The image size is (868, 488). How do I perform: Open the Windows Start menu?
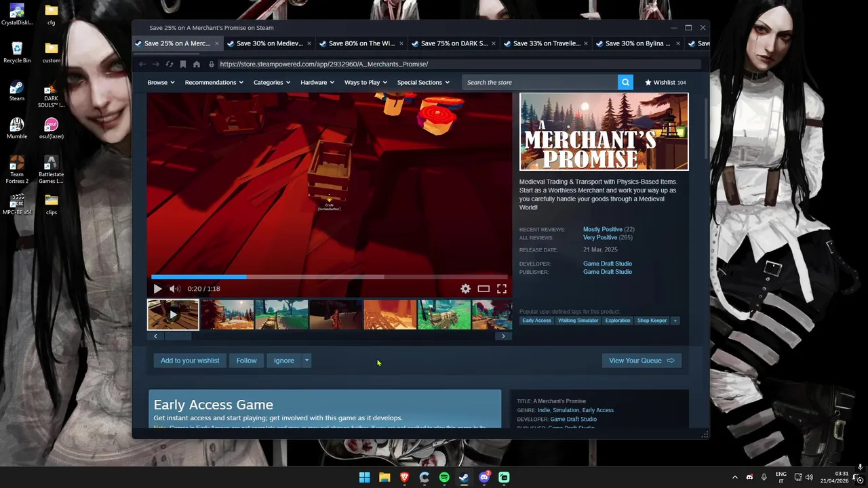(364, 477)
